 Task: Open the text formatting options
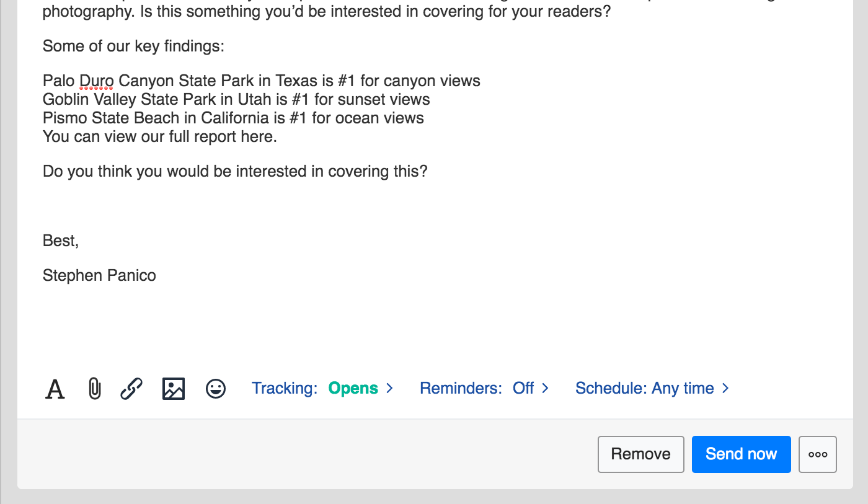tap(55, 389)
